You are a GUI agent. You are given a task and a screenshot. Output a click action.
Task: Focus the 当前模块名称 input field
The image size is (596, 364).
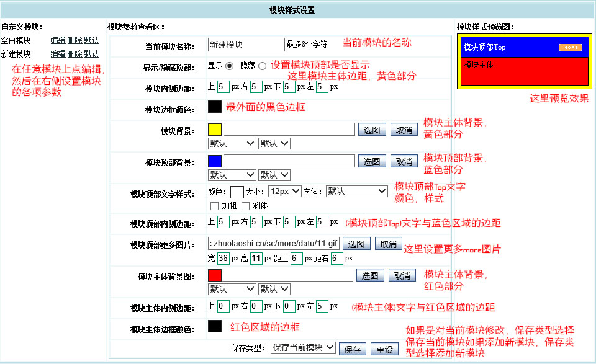tap(246, 45)
